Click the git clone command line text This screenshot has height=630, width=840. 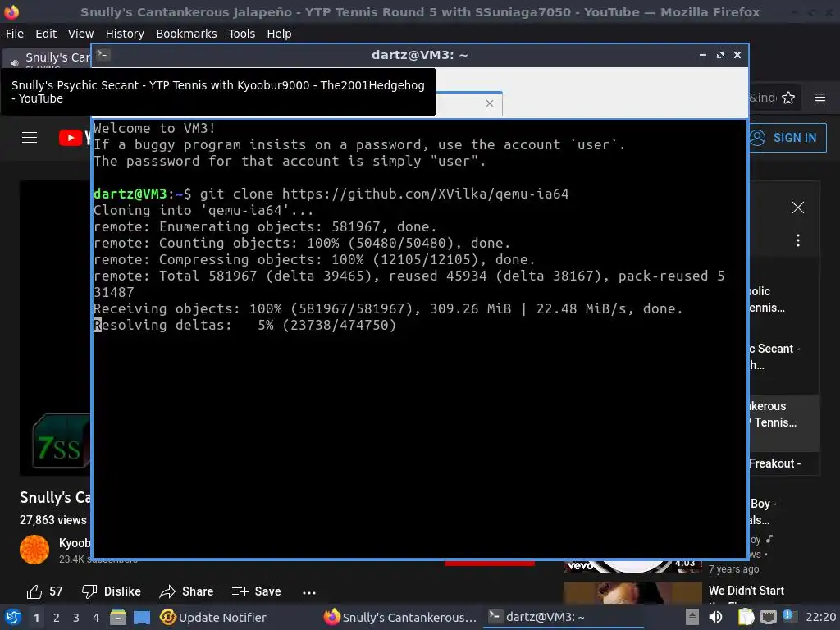(x=384, y=194)
